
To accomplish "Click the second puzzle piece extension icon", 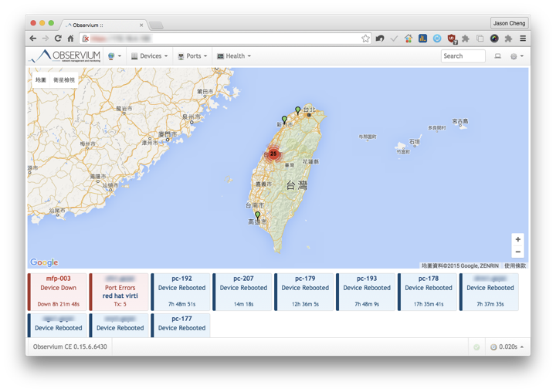I will (x=508, y=39).
